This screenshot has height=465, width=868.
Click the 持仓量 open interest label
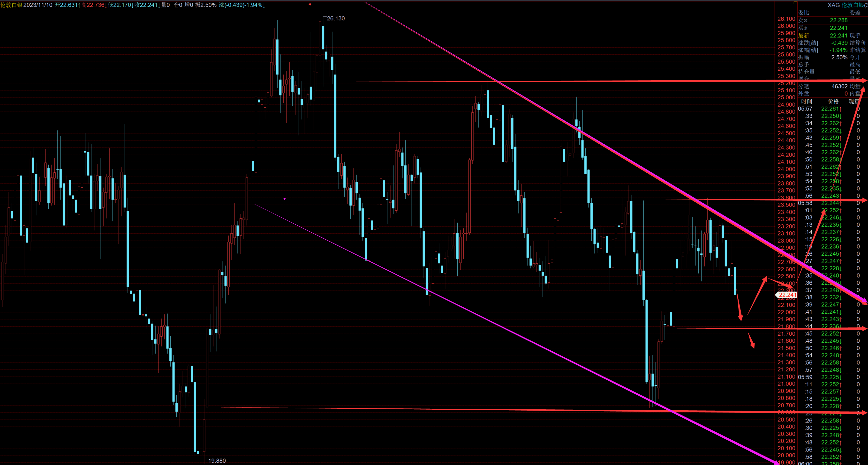click(x=806, y=72)
